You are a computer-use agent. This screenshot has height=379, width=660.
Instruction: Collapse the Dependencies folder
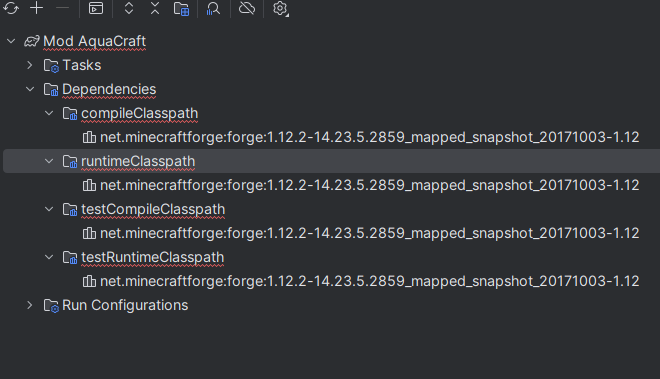[30, 89]
